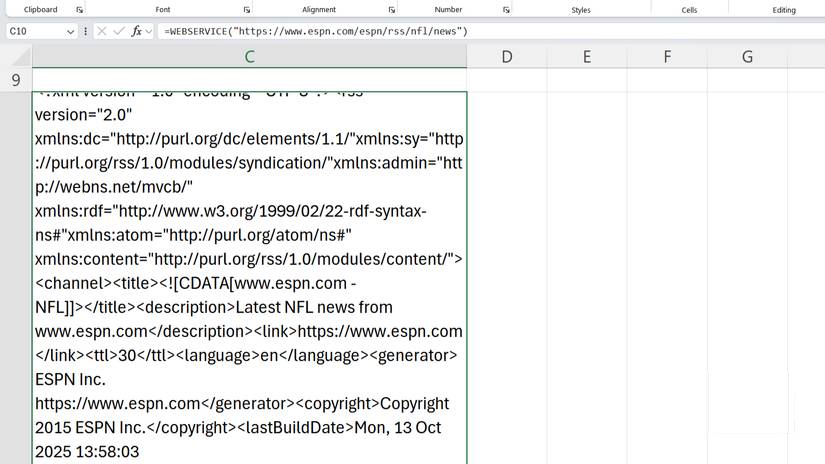
Task: Select column G header
Action: click(747, 56)
